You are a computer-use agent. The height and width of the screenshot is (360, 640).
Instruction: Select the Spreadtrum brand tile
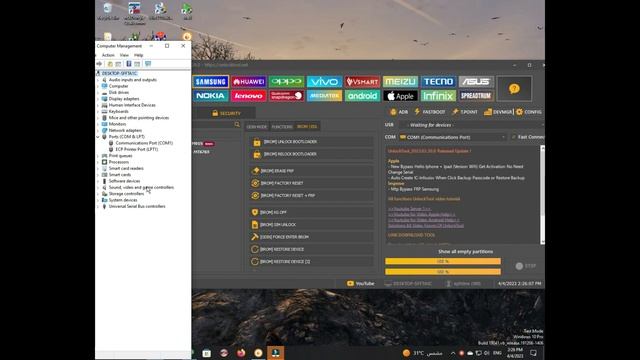pos(476,96)
